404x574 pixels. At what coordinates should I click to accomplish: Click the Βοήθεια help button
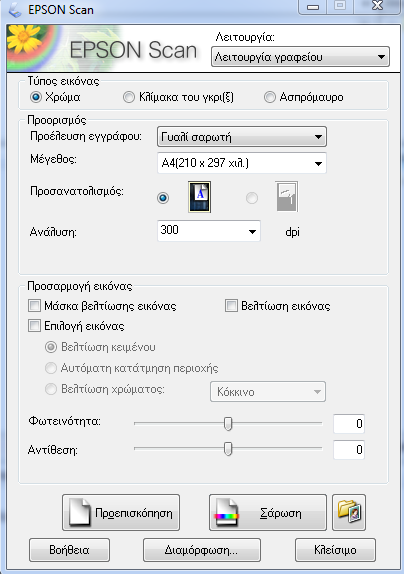tap(70, 550)
